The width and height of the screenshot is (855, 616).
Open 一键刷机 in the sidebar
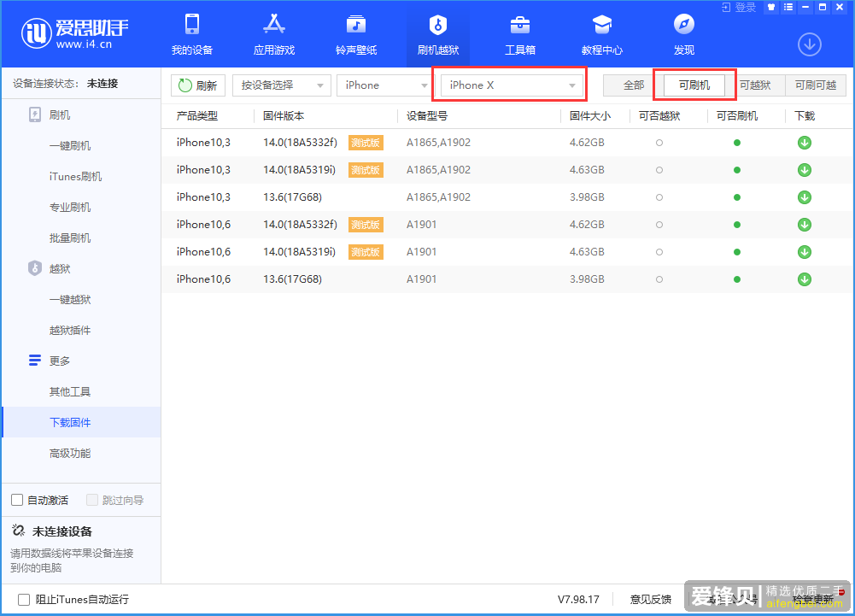tap(70, 146)
